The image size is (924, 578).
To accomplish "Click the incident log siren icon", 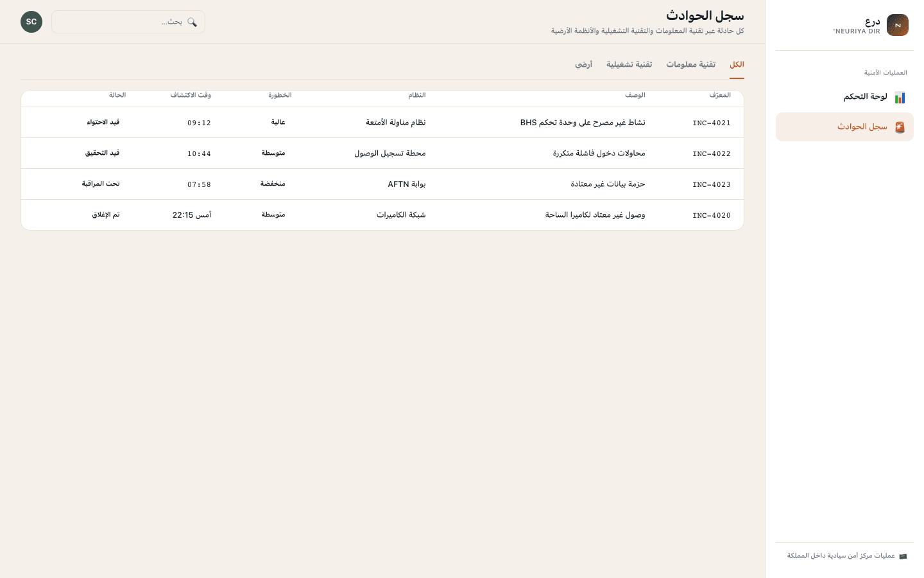I will [900, 127].
